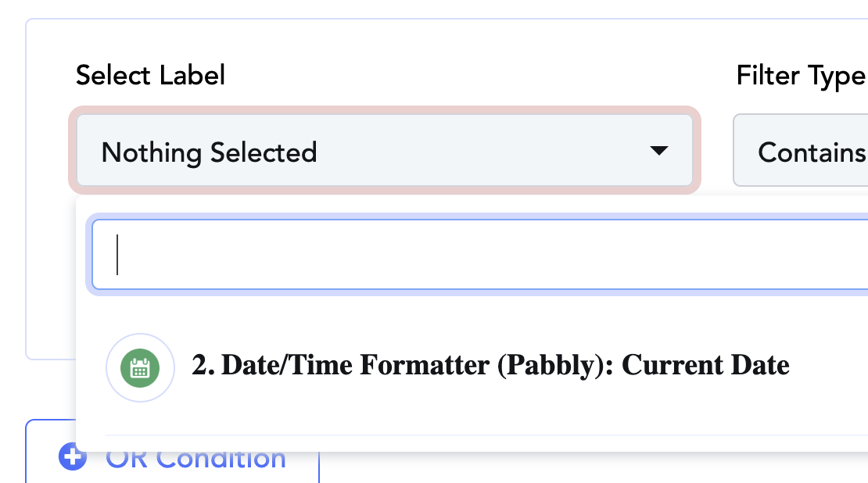Viewport: 868px width, 483px height.
Task: Click the word Contains in the filter box
Action: 812,152
